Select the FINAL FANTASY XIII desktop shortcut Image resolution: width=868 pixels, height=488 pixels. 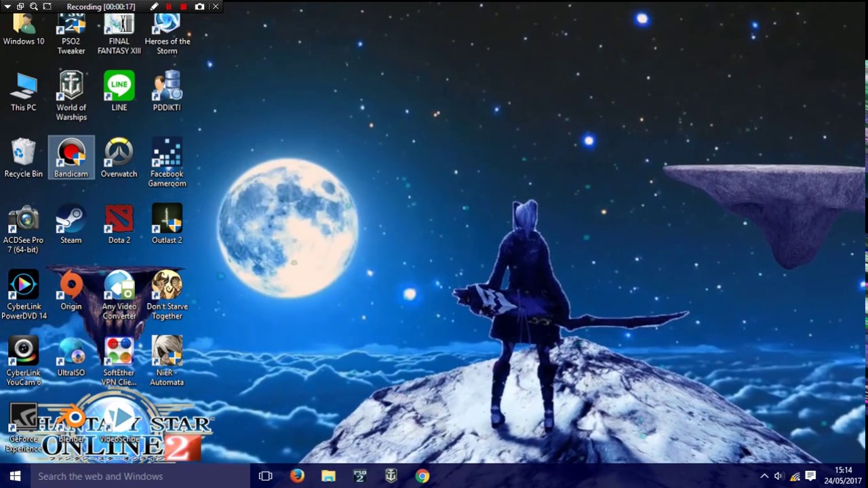119,34
